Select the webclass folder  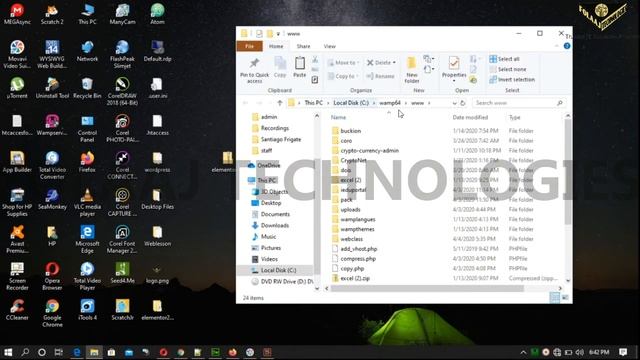[351, 239]
